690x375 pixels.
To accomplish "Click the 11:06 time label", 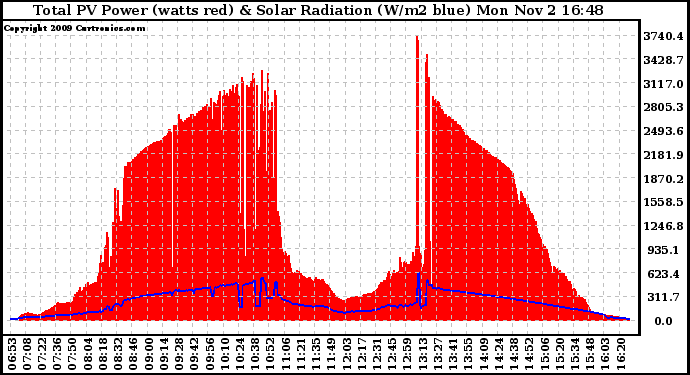I will point(286,354).
